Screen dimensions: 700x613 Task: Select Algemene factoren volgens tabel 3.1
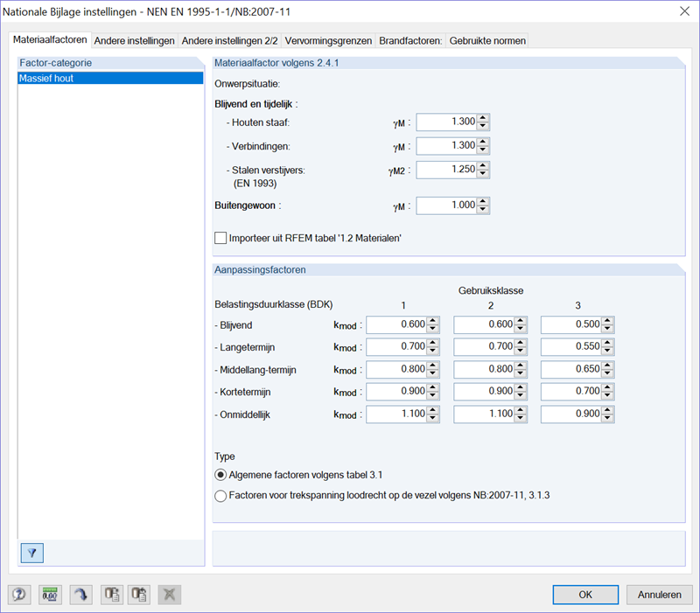coord(220,475)
